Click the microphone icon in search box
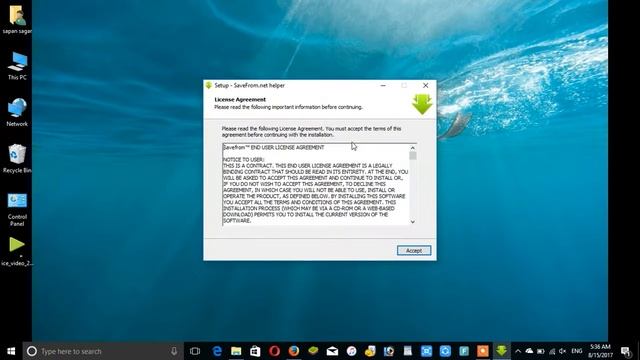 (x=174, y=351)
